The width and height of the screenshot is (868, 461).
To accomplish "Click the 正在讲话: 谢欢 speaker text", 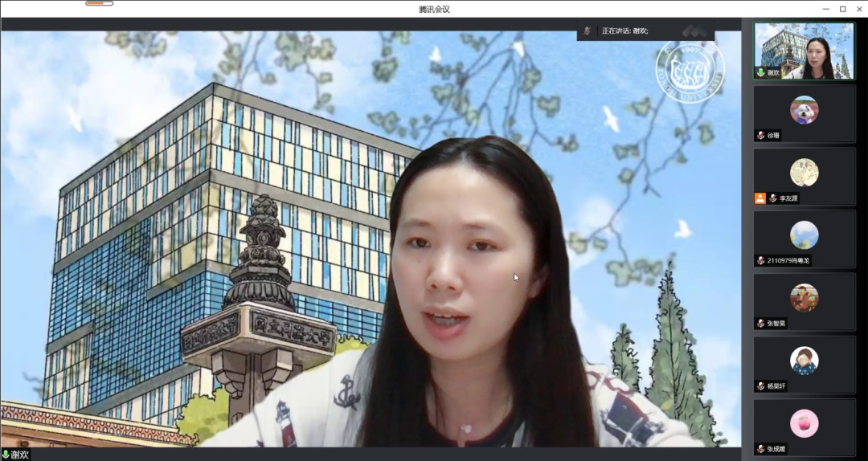I will tap(624, 31).
